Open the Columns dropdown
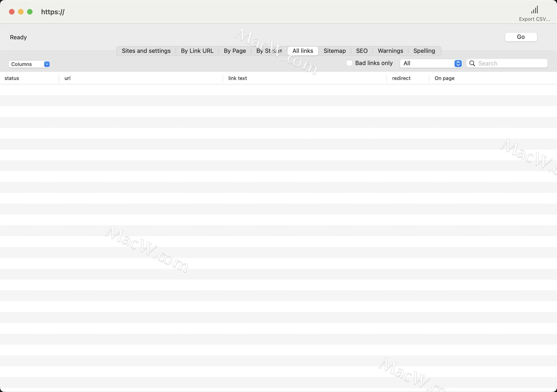The image size is (557, 392). click(29, 64)
